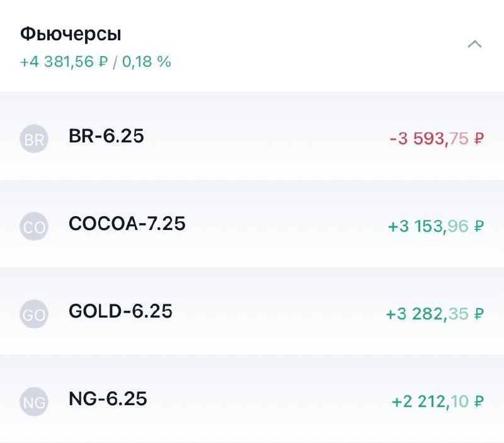Collapse the Фьючерсы section with the chevron
The image size is (504, 443).
(x=476, y=44)
